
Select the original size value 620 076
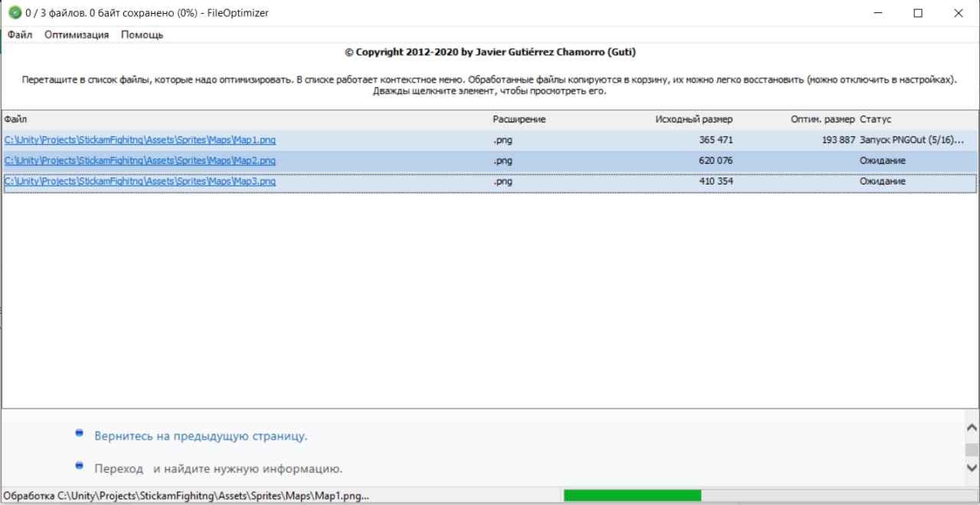(716, 161)
